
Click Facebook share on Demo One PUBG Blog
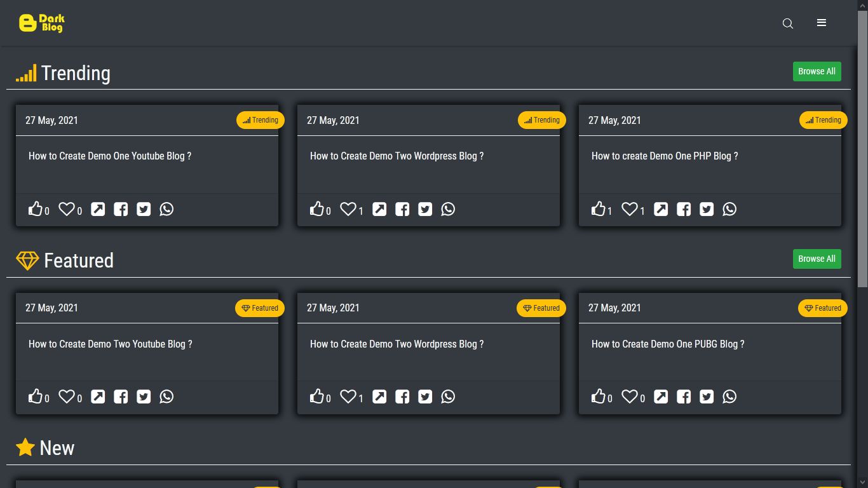(x=684, y=396)
